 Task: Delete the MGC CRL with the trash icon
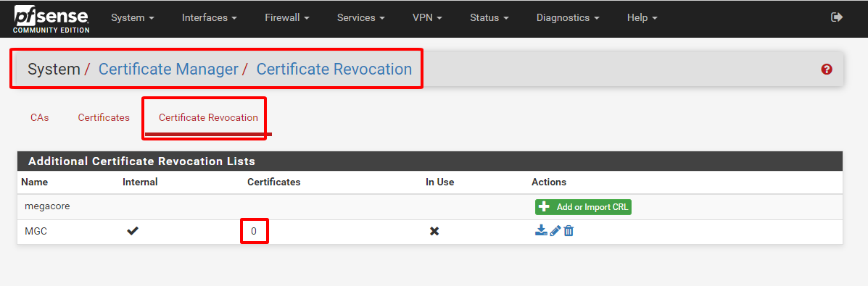(x=569, y=231)
